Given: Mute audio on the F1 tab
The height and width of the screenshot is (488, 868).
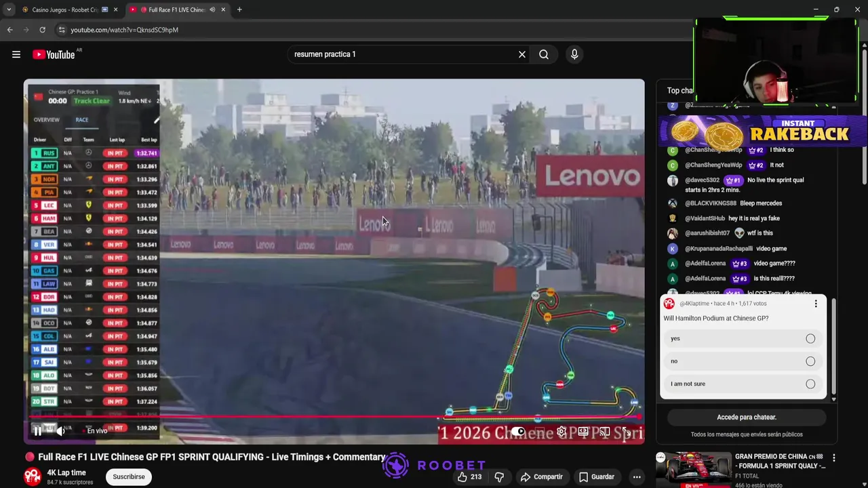Looking at the screenshot, I should click(212, 9).
